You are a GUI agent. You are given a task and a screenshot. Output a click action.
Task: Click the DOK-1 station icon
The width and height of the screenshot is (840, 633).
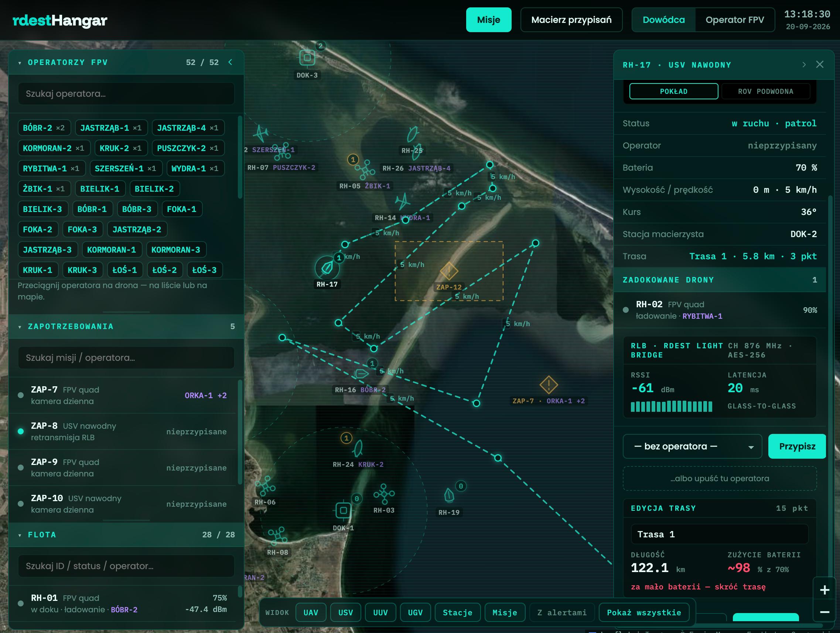point(343,510)
